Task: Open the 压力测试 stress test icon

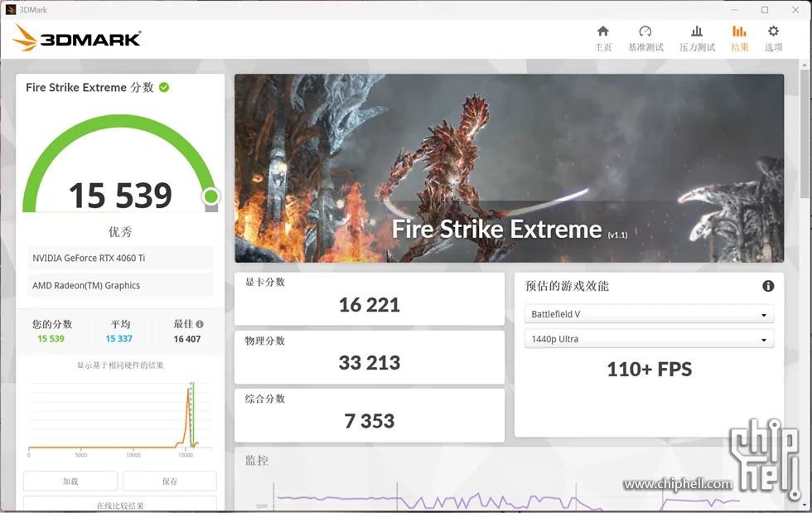Action: coord(697,31)
